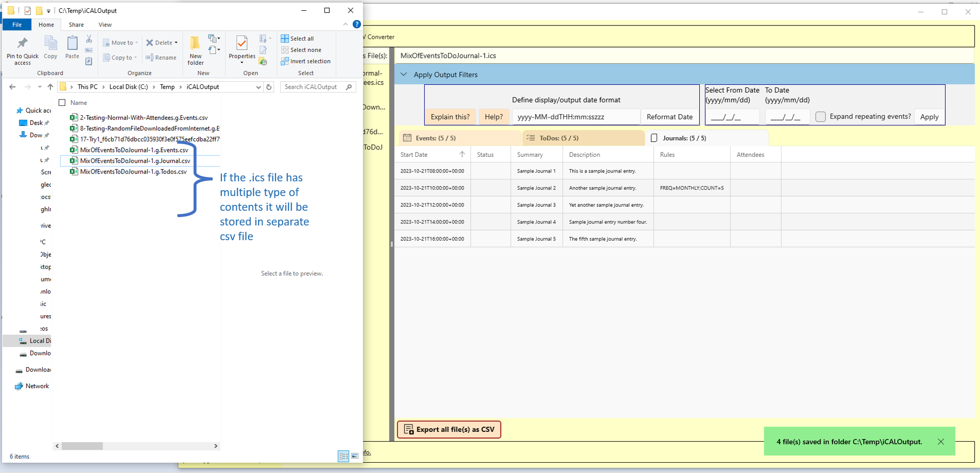This screenshot has width=980, height=473.
Task: Click the date format input field
Action: pyautogui.click(x=576, y=117)
